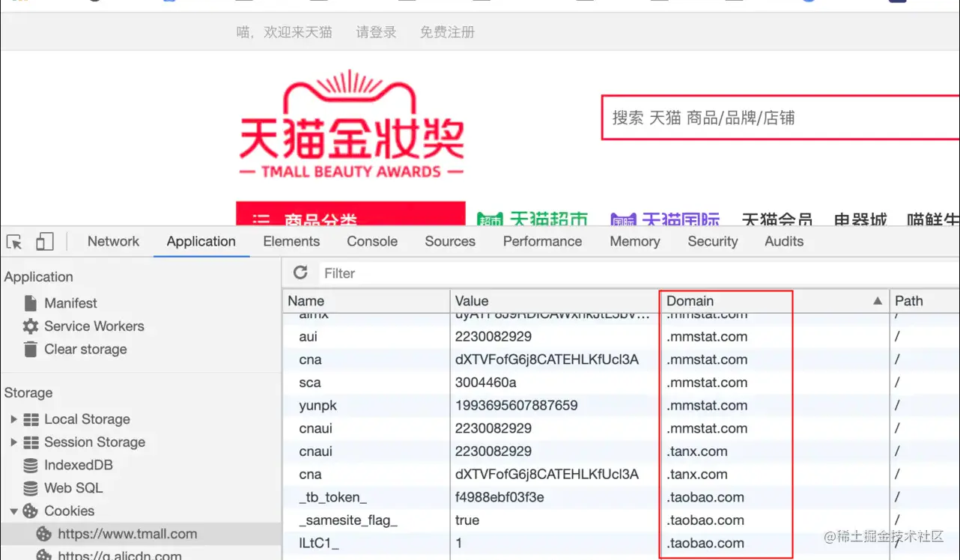This screenshot has width=960, height=560.
Task: Sort cookies by the Name column header
Action: click(366, 301)
